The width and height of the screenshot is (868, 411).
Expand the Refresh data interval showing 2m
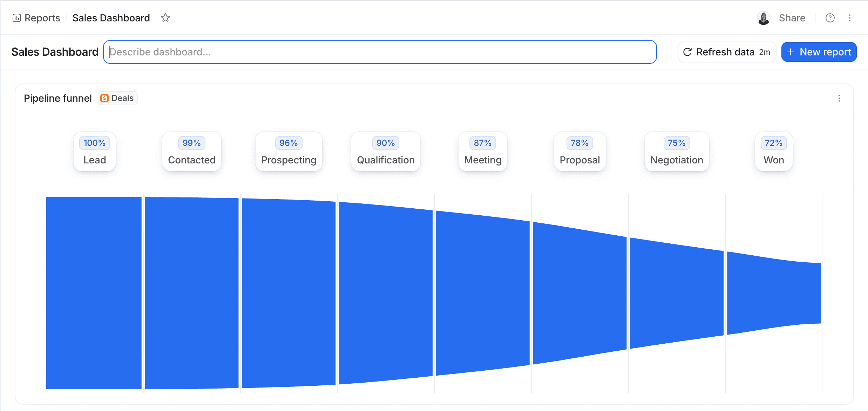click(765, 52)
